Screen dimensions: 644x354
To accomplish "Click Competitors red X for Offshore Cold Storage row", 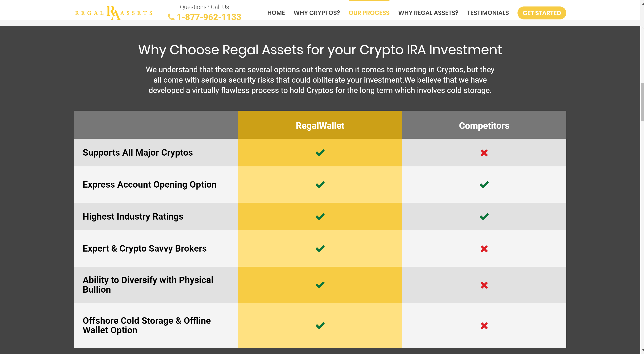I will 484,326.
